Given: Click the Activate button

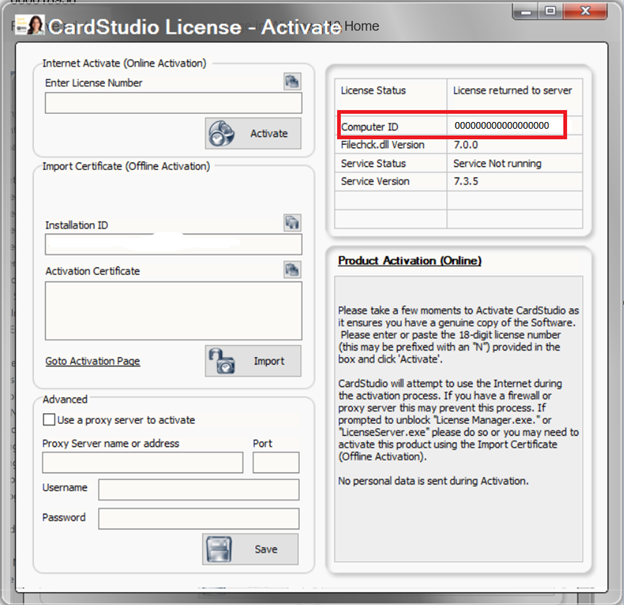Looking at the screenshot, I should [253, 133].
